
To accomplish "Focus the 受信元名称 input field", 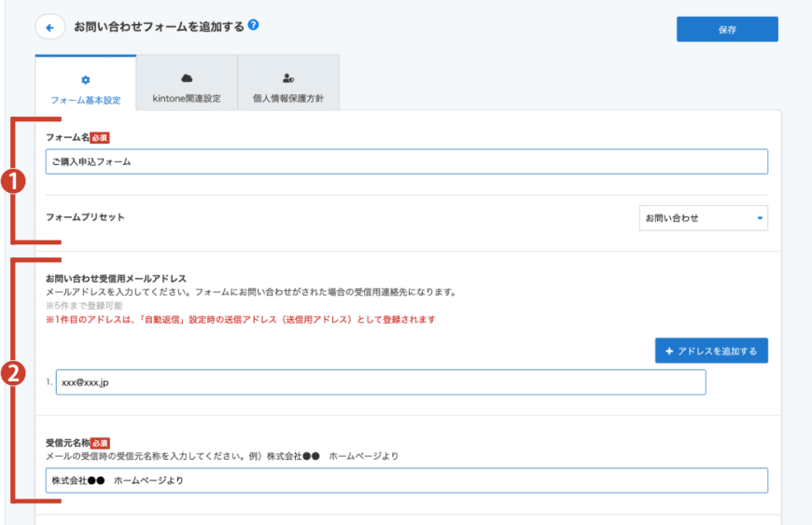I will point(407,480).
